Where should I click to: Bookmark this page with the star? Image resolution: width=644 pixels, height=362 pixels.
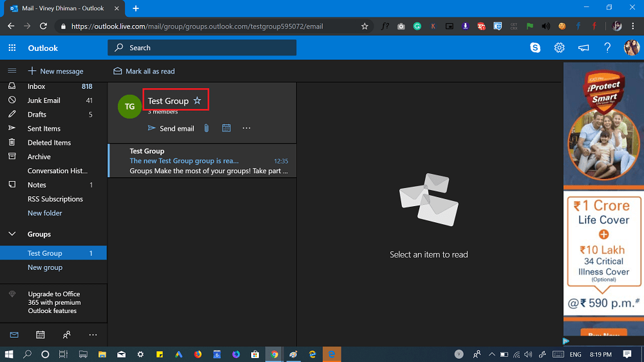(365, 26)
